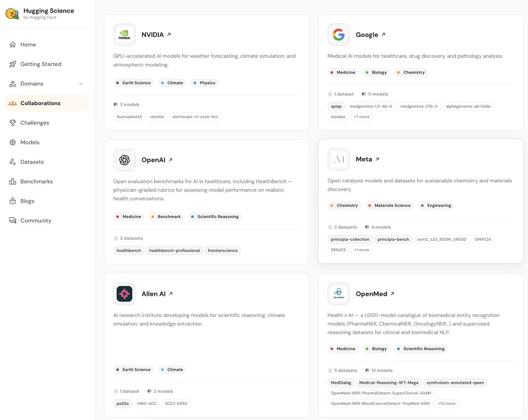
Task: Open the cbottle model chip
Action: point(157,117)
